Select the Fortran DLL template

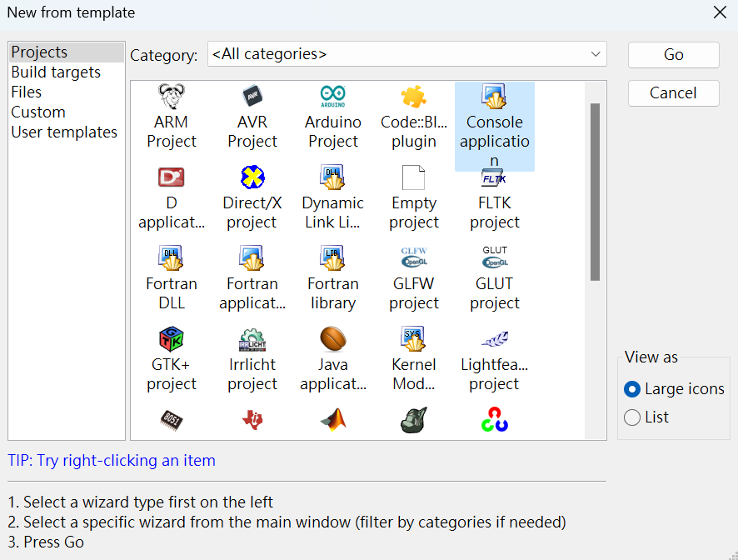click(172, 278)
